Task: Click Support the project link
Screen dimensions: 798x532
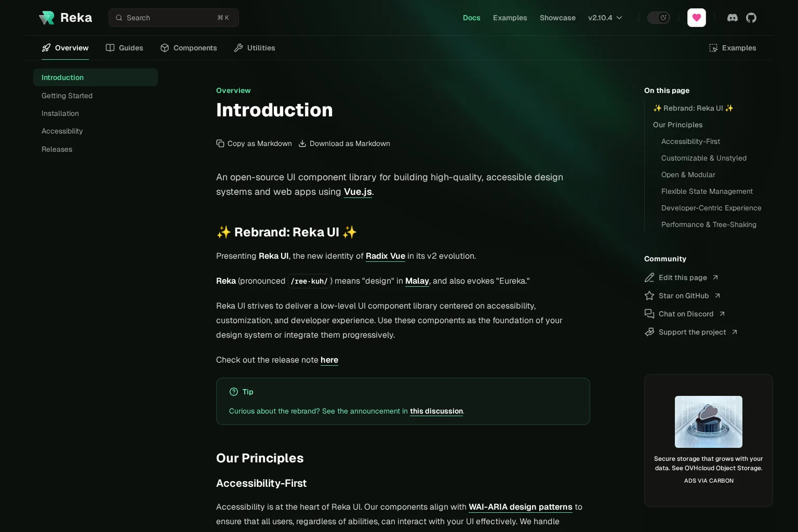Action: 691,332
